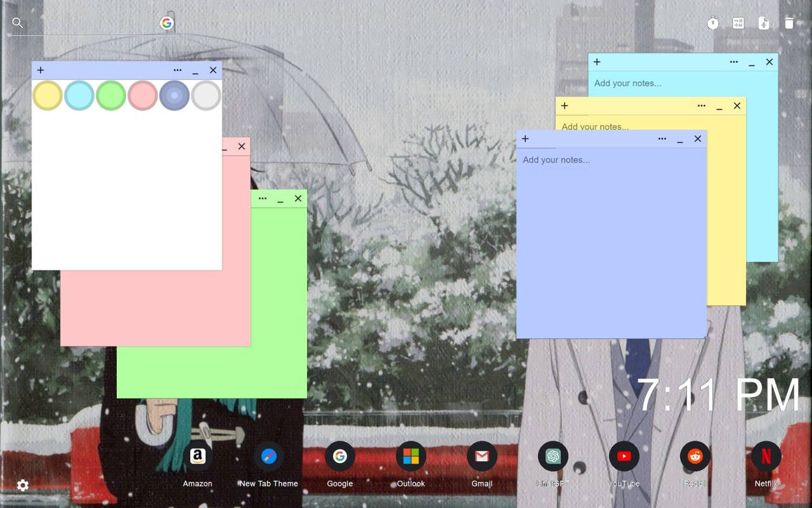812x508 pixels.
Task: Open the stopwatch timer tool
Action: click(713, 23)
